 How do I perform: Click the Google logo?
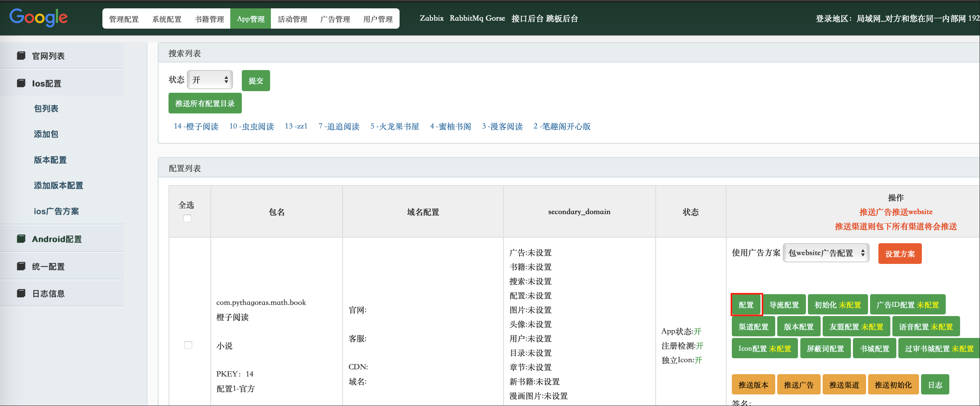click(39, 18)
